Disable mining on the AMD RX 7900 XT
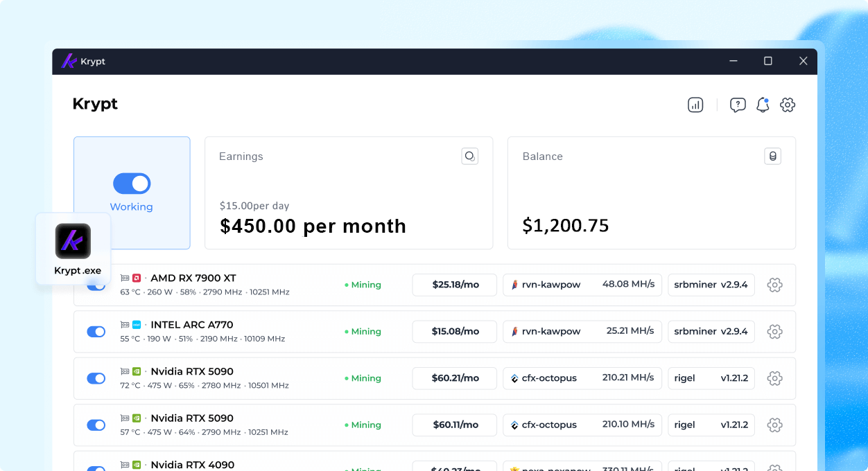Screen dimensions: 868x471 pyautogui.click(x=96, y=284)
